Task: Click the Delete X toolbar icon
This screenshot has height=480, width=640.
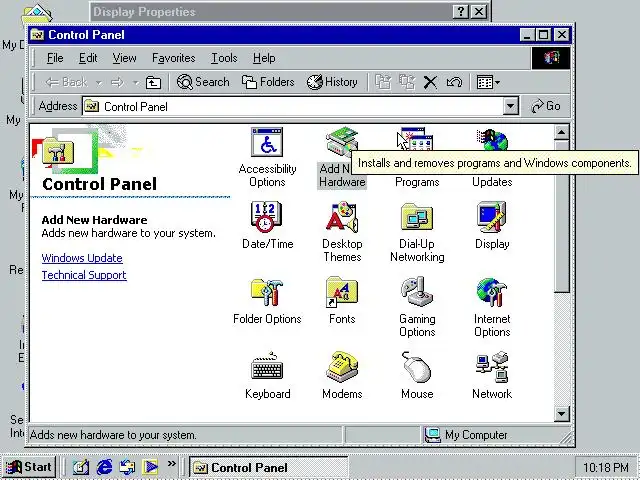Action: pos(430,82)
